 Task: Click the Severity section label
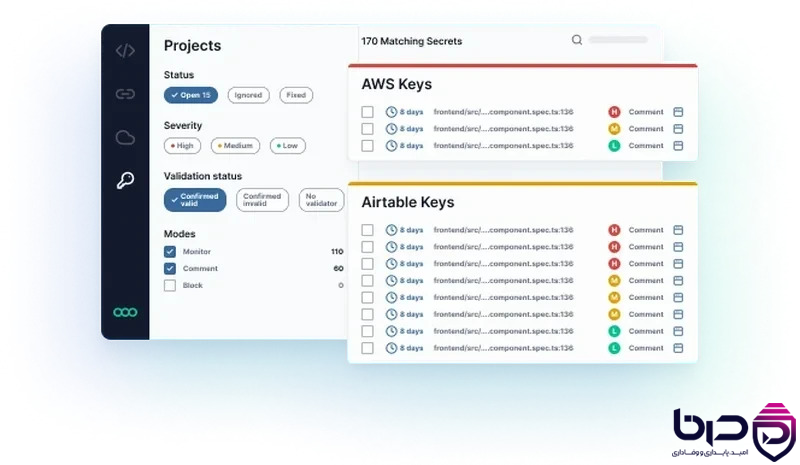point(183,126)
